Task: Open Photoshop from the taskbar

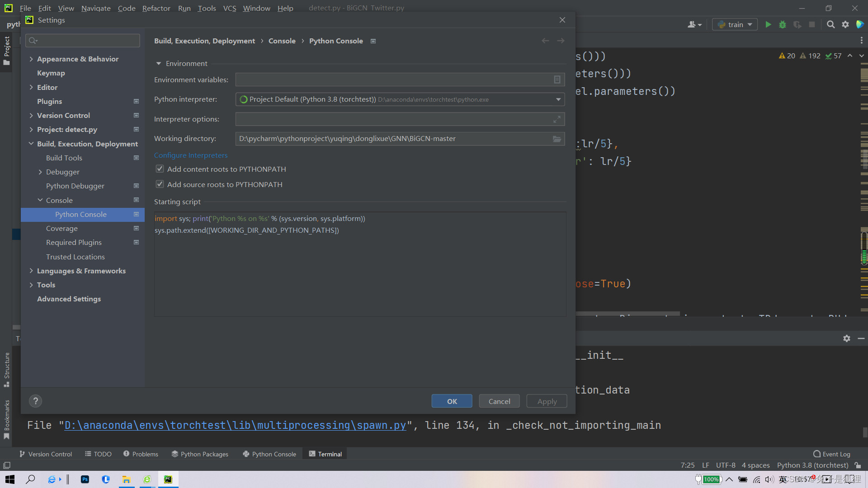Action: tap(85, 479)
